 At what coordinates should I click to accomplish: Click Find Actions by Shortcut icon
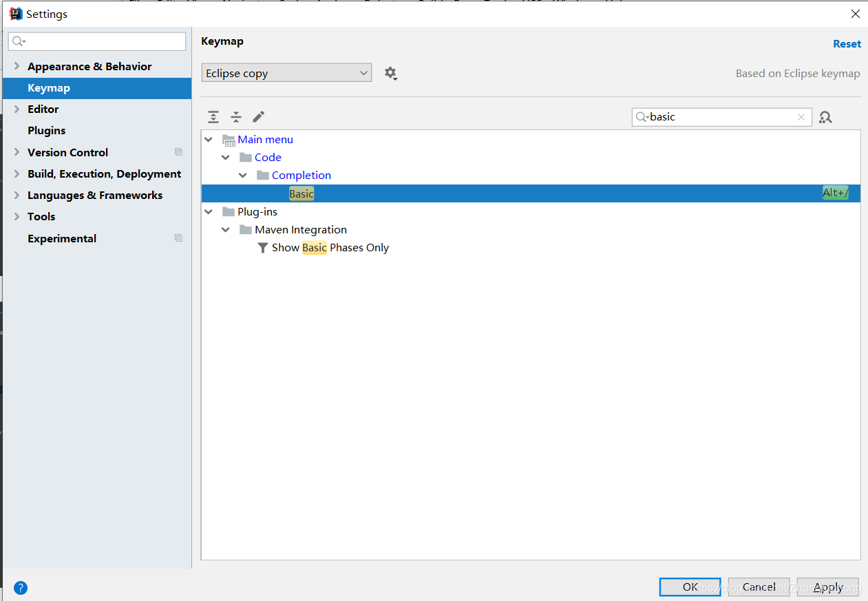point(826,117)
